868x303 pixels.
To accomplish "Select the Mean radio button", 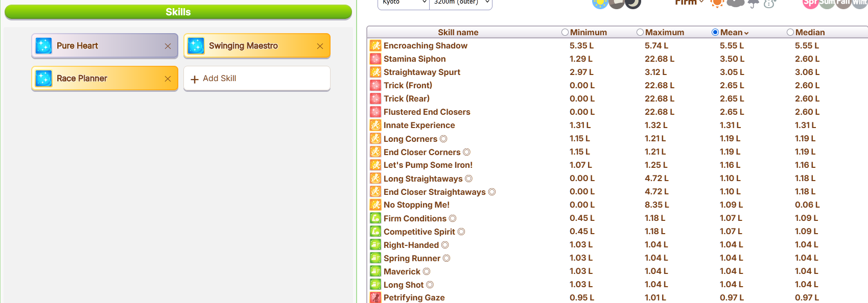I will tap(715, 32).
